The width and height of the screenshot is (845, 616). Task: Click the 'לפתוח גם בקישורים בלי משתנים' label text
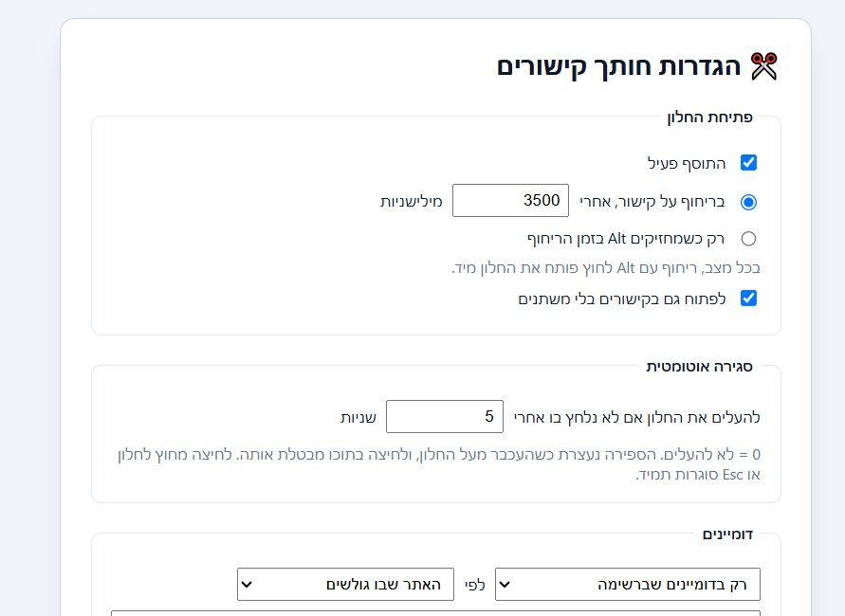(622, 299)
